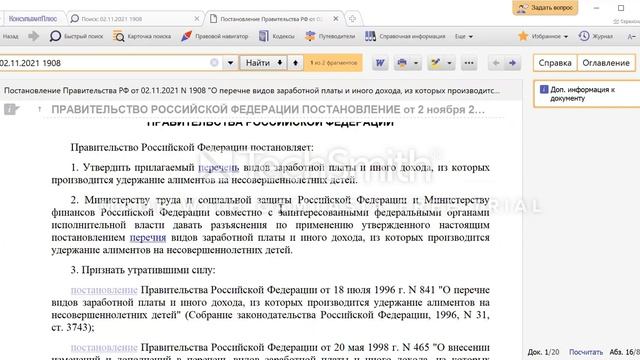Switch to КонсультантПлюс home tab

pyautogui.click(x=33, y=19)
